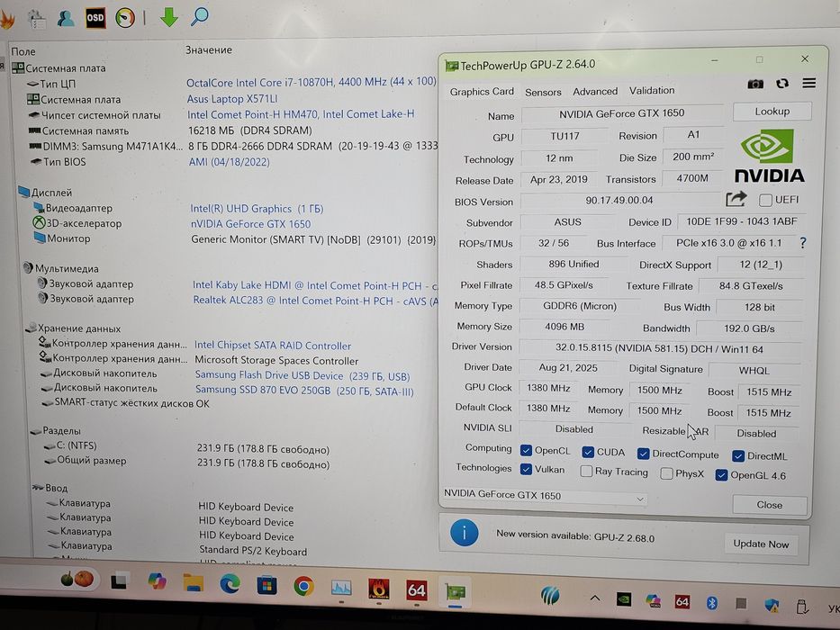The image size is (840, 630).
Task: Show hidden icons via tray chevron
Action: point(594,598)
